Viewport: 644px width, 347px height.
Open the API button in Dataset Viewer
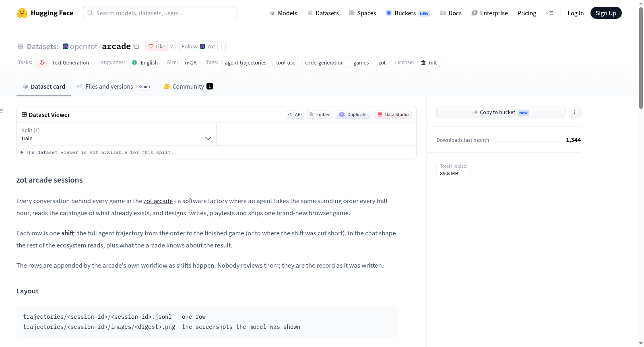pos(295,114)
